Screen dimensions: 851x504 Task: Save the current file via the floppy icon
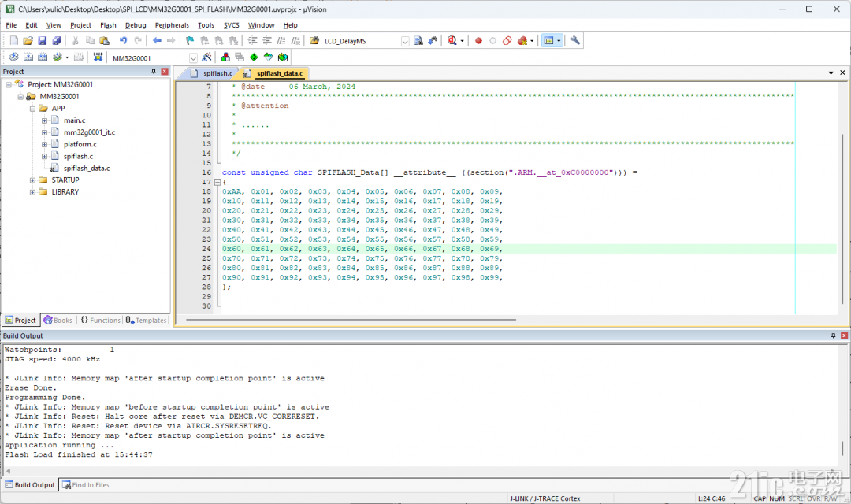(x=43, y=41)
